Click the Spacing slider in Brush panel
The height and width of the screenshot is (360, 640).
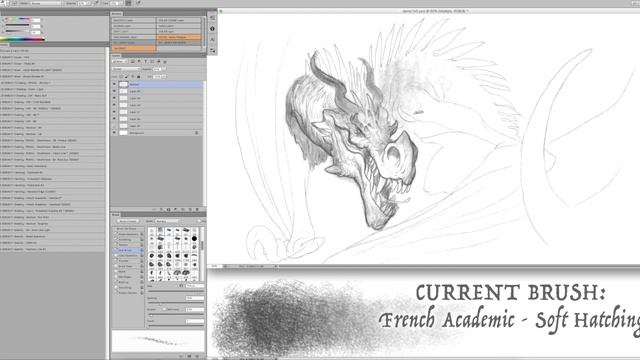point(176,302)
